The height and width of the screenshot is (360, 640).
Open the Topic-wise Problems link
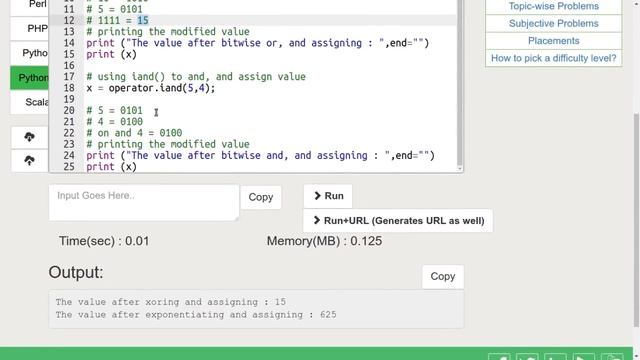click(x=553, y=6)
